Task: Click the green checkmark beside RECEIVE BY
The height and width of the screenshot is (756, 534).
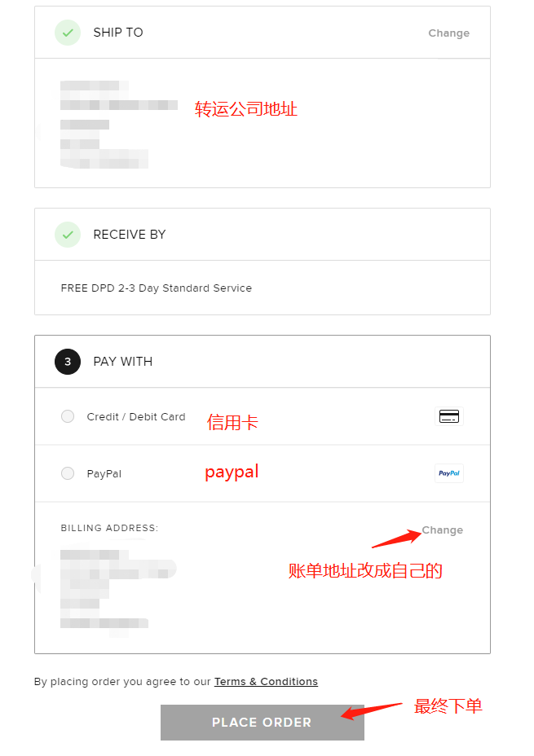Action: click(x=68, y=235)
